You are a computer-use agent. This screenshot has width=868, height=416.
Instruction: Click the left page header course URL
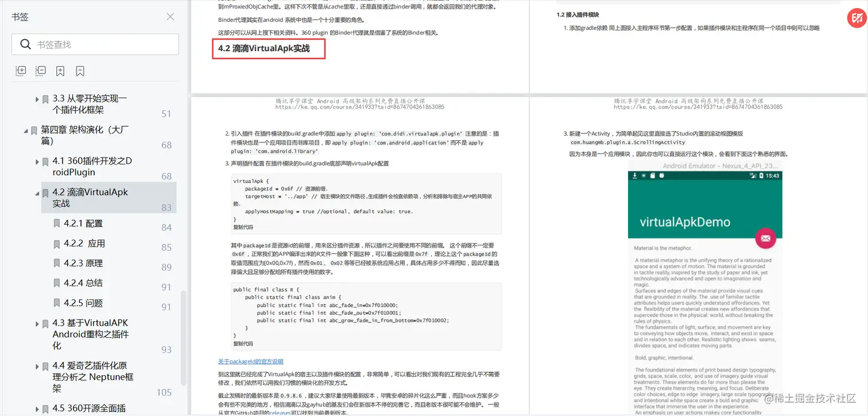click(359, 107)
